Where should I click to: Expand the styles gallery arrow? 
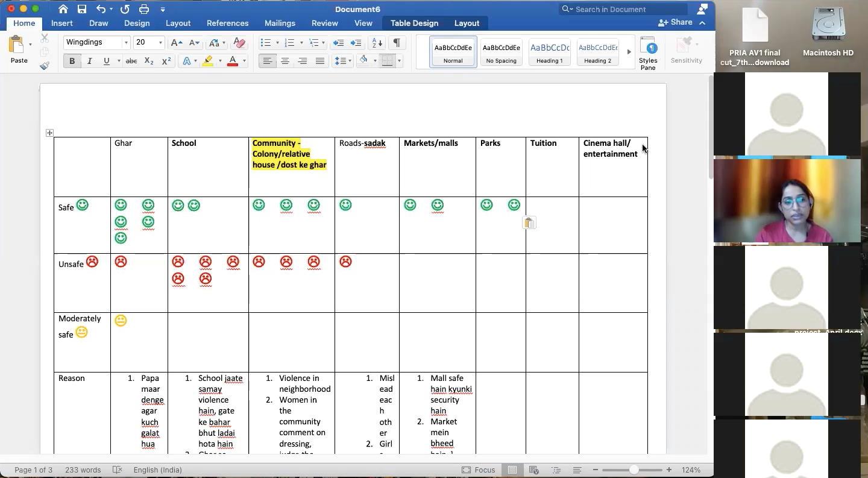click(629, 52)
